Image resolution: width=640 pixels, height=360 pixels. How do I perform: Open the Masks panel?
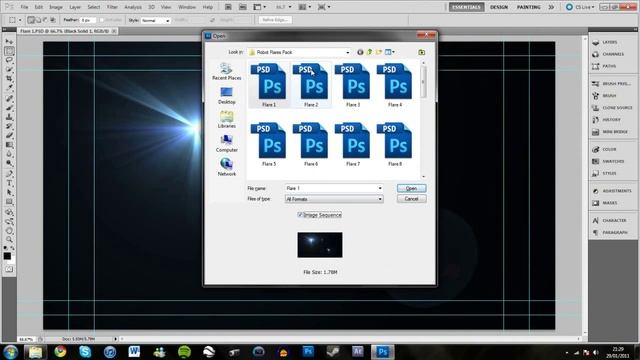point(609,203)
